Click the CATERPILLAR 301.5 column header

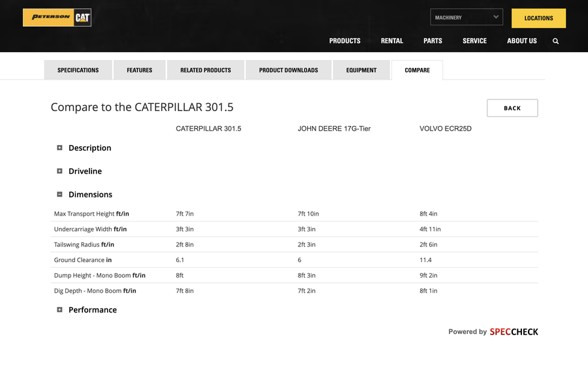pyautogui.click(x=208, y=129)
